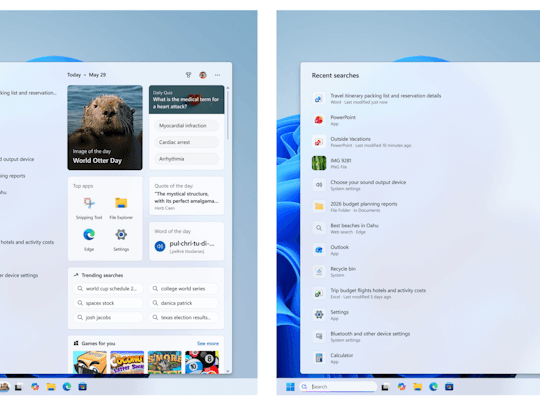
Task: Open the rewards trophy icon in search panel
Action: 188,75
